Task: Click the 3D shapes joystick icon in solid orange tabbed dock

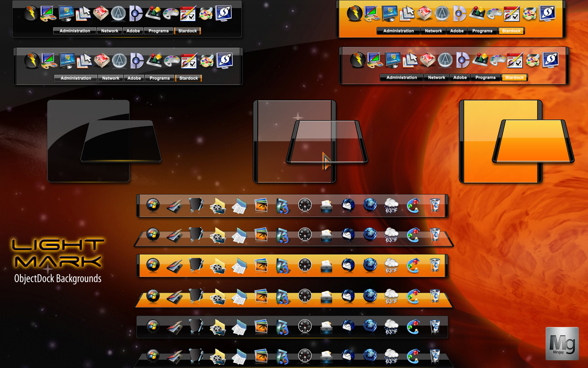Action: point(477,13)
